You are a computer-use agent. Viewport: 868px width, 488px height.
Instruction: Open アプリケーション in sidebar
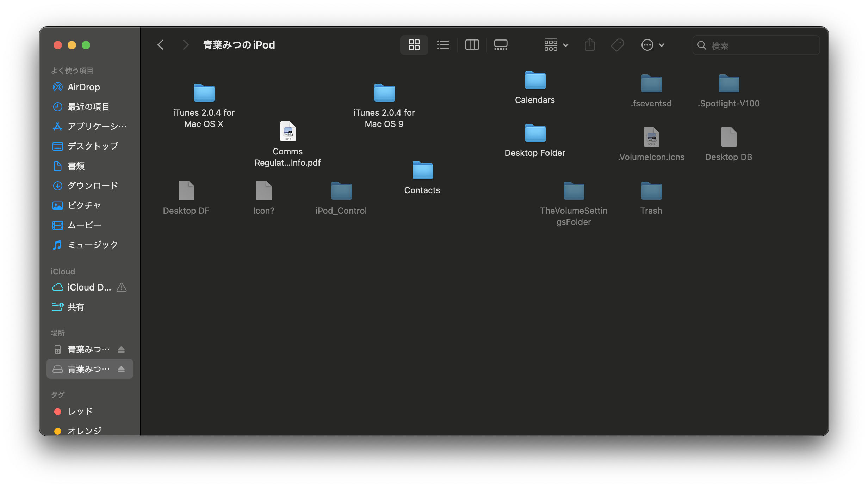click(x=89, y=126)
